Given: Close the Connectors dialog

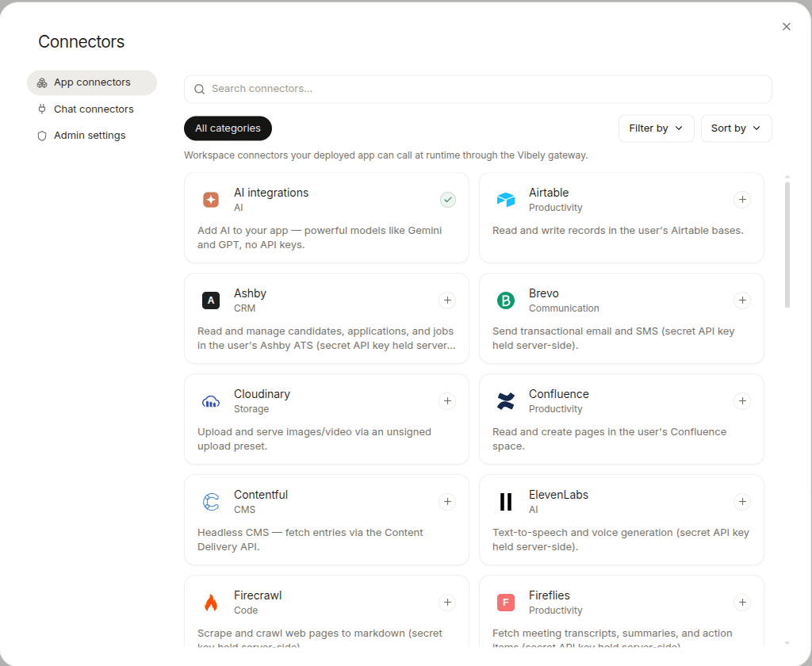Looking at the screenshot, I should tap(786, 26).
